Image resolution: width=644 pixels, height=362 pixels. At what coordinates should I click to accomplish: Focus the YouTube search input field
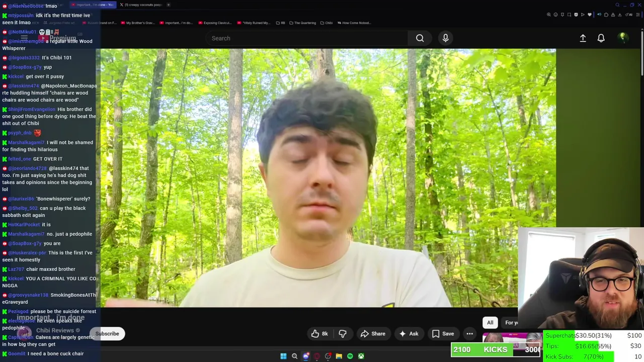point(307,38)
